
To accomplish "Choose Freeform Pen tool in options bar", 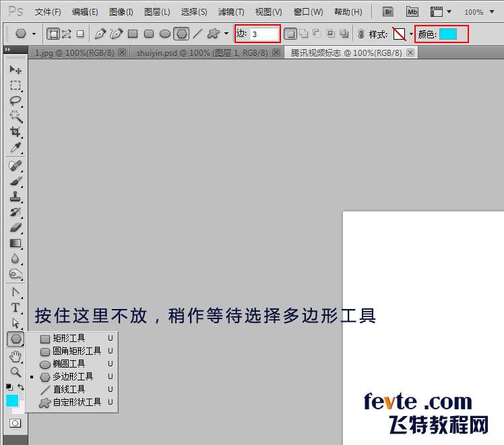I will tap(117, 34).
